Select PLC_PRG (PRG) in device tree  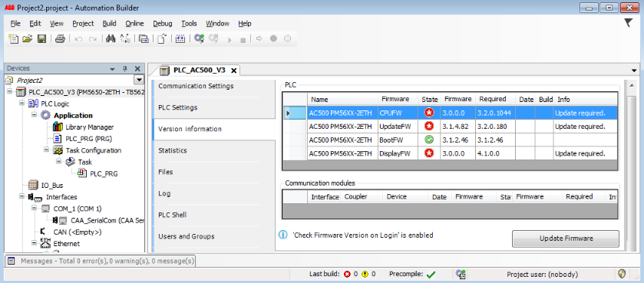click(89, 139)
